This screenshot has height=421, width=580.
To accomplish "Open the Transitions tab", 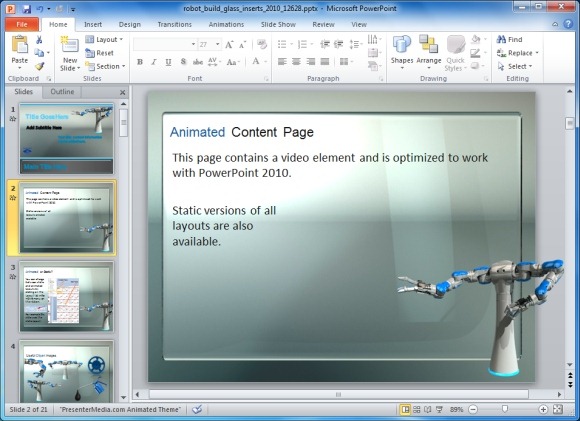I will (175, 24).
